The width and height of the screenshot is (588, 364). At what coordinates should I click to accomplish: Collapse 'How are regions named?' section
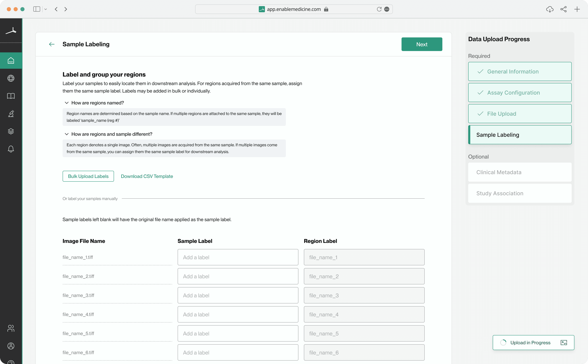(x=67, y=103)
